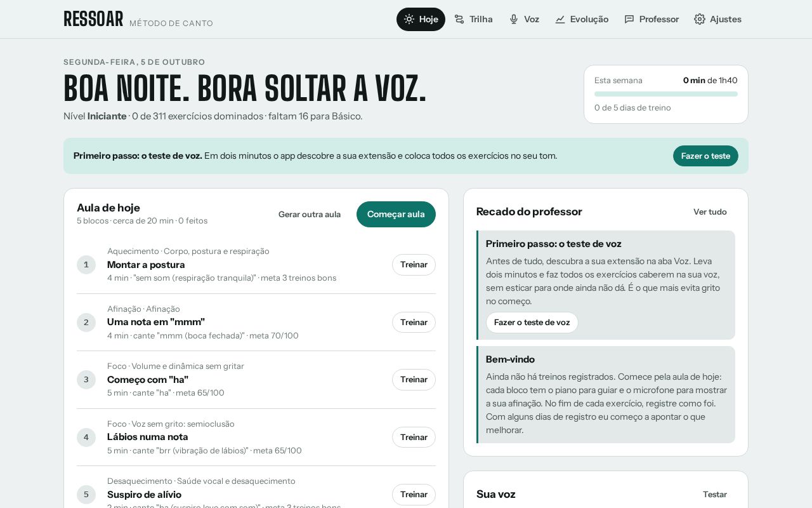Click the microphone icon beside Voz
The height and width of the screenshot is (508, 812).
point(514,19)
